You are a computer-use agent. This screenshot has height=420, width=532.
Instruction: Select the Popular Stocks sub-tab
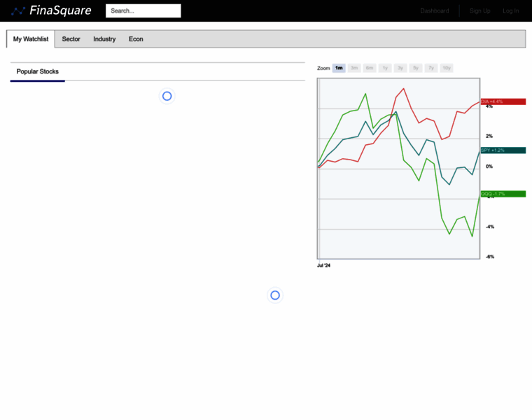[x=38, y=71]
